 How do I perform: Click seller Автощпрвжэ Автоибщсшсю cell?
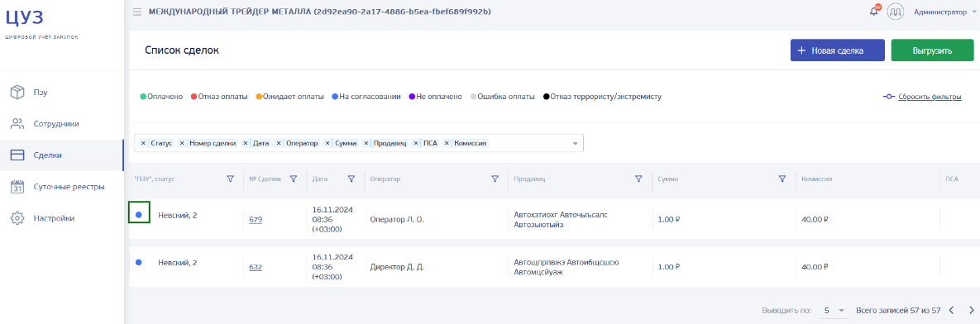click(x=566, y=267)
